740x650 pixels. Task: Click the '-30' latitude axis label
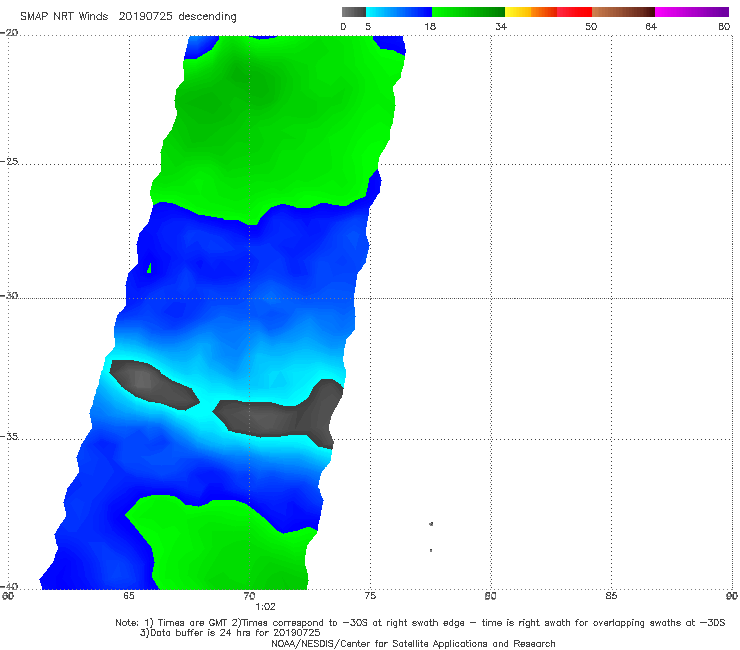tap(9, 295)
